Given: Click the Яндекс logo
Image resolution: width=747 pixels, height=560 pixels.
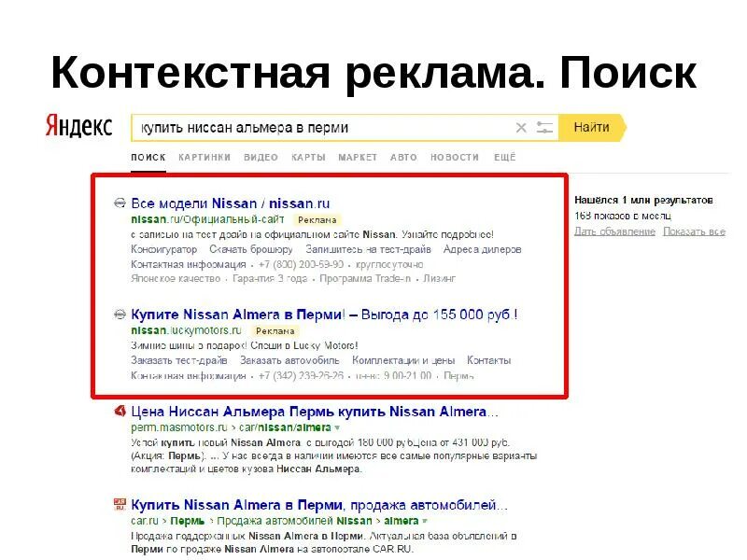Looking at the screenshot, I should pos(79,126).
